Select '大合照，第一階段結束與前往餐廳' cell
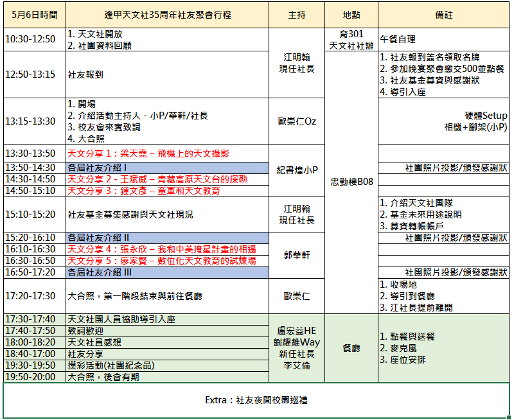The image size is (514, 420). tap(167, 296)
